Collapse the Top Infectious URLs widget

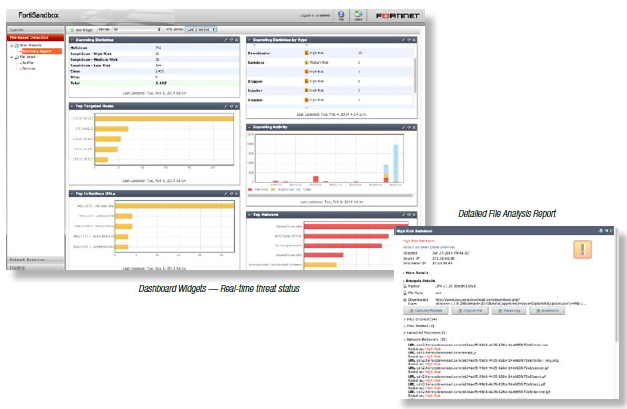click(72, 194)
